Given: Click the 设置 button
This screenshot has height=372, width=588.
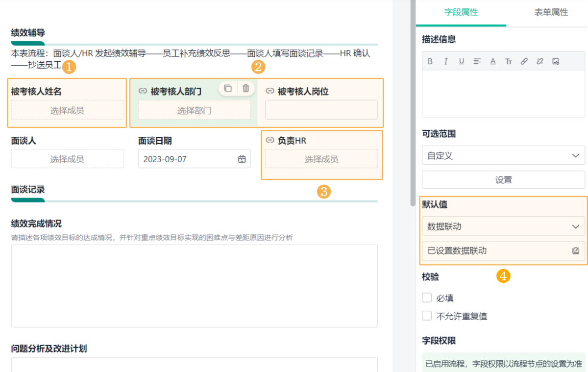Looking at the screenshot, I should [x=503, y=180].
